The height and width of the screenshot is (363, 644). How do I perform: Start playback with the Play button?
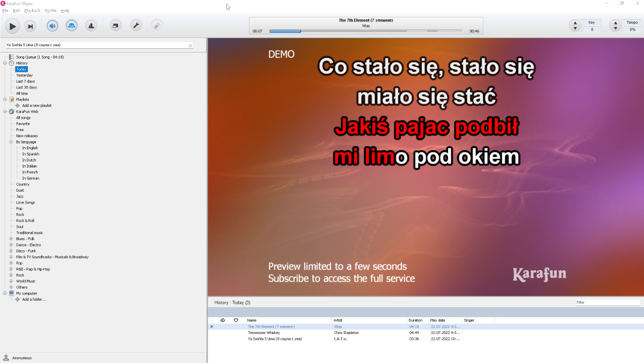coord(12,26)
